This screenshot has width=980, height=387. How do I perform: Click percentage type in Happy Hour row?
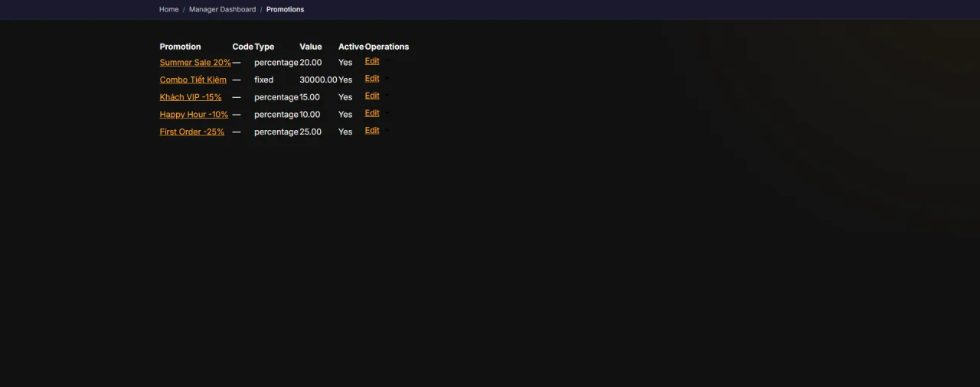point(276,115)
